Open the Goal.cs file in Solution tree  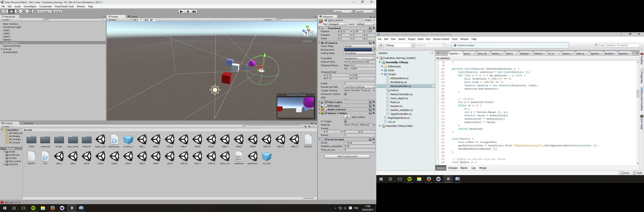394,90
